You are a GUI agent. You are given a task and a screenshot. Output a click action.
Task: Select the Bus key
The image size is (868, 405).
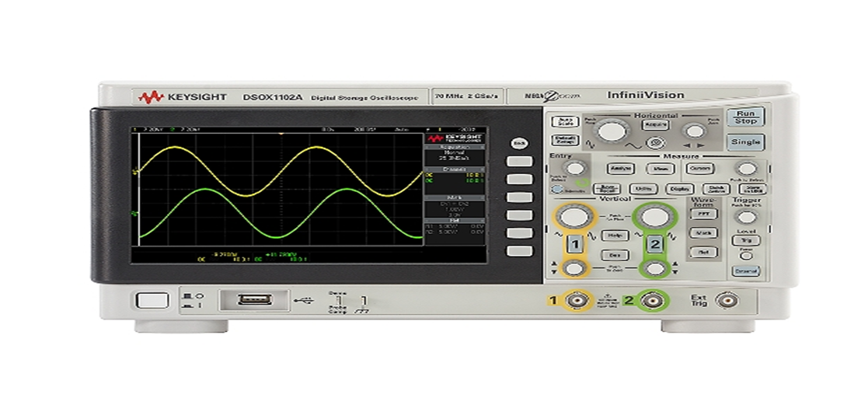click(x=615, y=255)
